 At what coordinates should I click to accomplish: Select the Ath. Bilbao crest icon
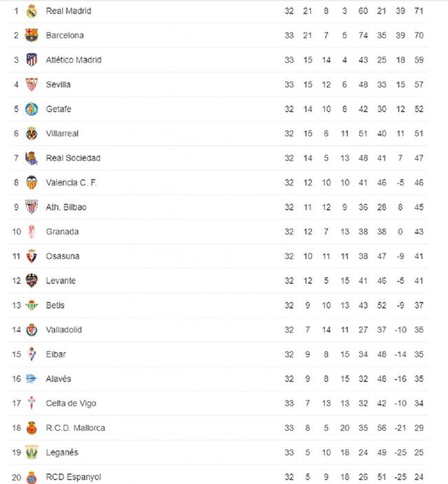click(31, 207)
